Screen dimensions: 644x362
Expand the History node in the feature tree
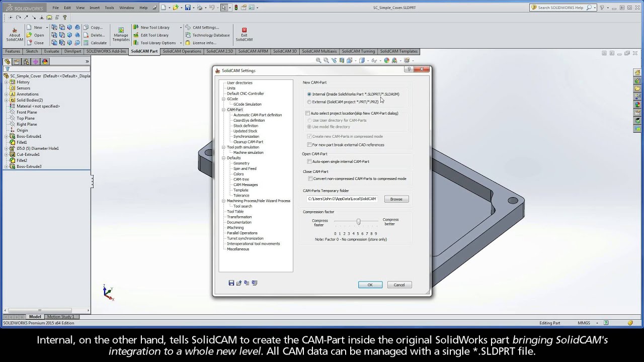(x=7, y=82)
